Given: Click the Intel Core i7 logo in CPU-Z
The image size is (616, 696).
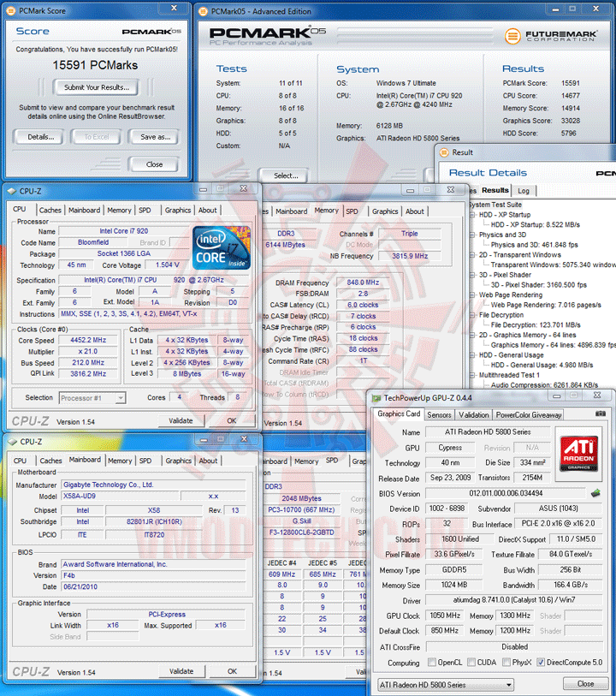Looking at the screenshot, I should (x=222, y=247).
